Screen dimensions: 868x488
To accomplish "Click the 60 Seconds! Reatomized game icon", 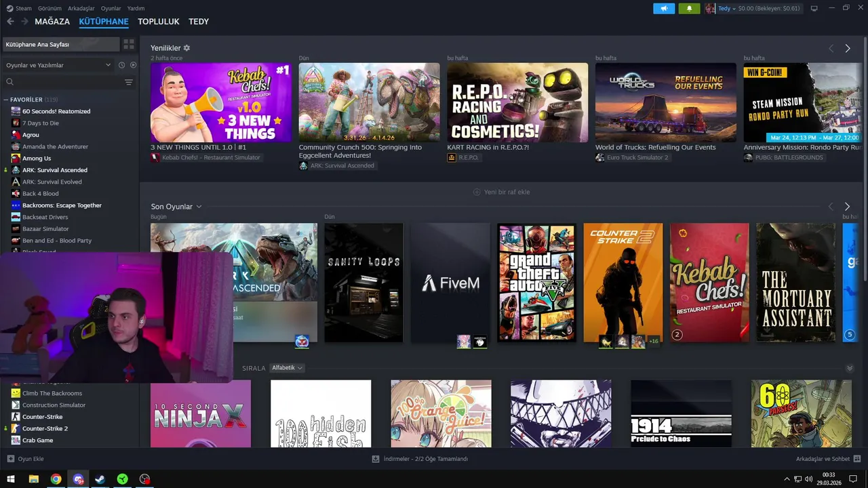I will 16,111.
